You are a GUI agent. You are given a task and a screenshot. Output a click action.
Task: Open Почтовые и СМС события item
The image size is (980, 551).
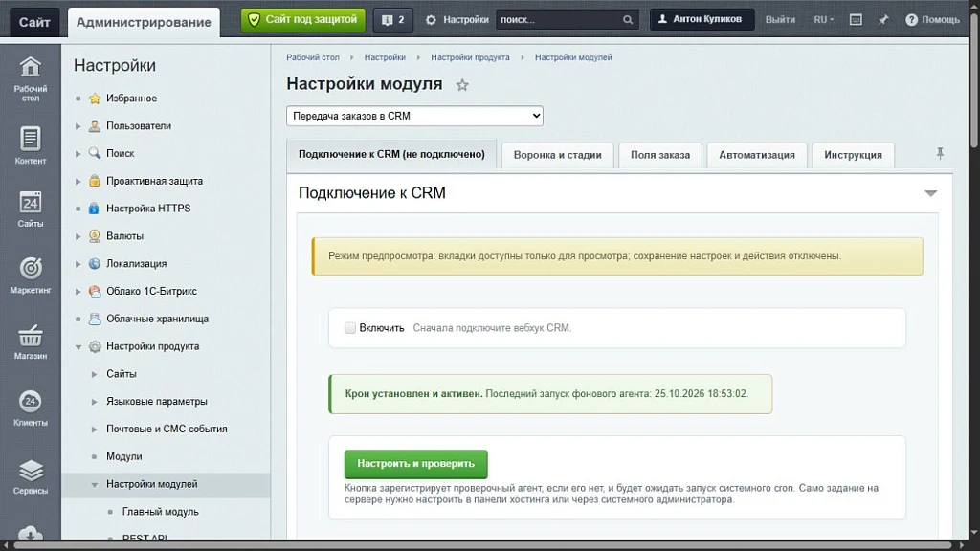tap(167, 430)
